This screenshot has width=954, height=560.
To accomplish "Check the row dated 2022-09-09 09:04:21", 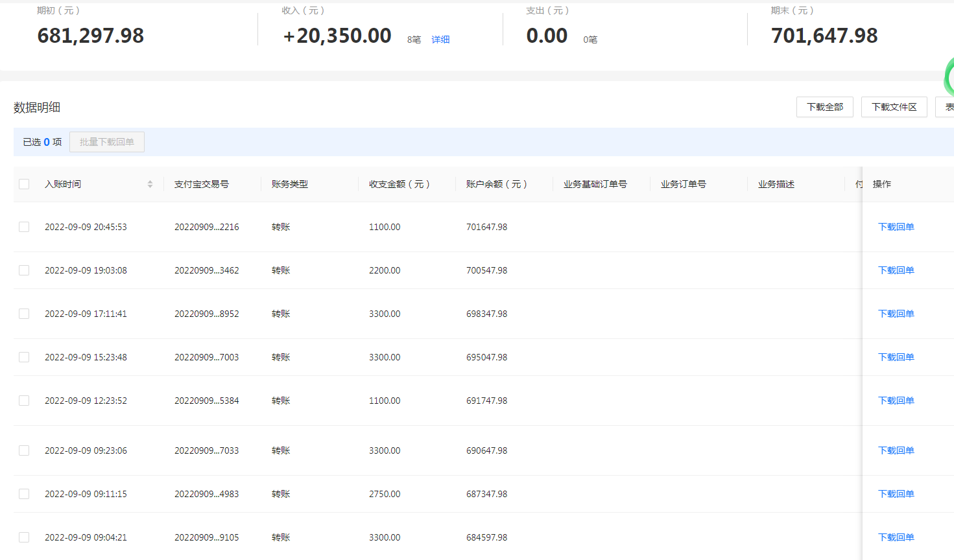I will (x=24, y=537).
